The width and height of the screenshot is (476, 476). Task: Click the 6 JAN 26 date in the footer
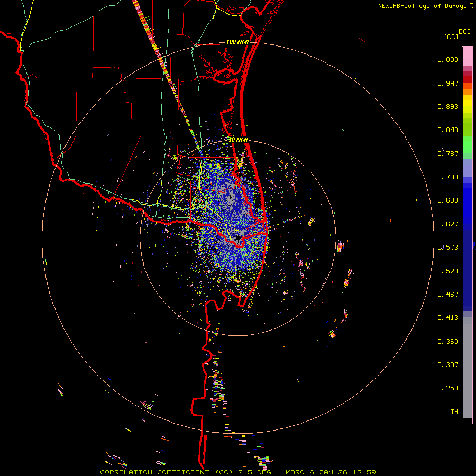[328, 472]
